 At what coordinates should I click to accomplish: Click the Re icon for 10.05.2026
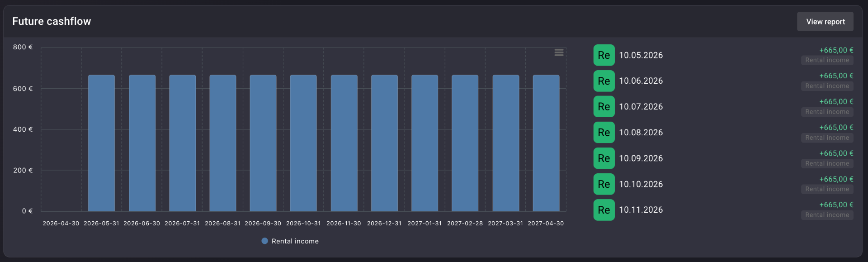[604, 55]
